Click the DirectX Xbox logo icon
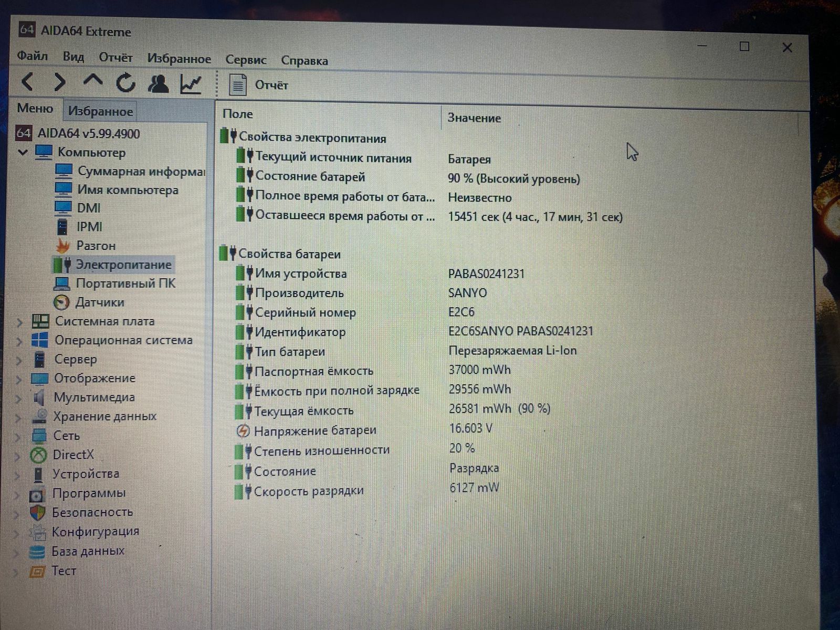Screen dimensions: 840x630 tap(38, 455)
